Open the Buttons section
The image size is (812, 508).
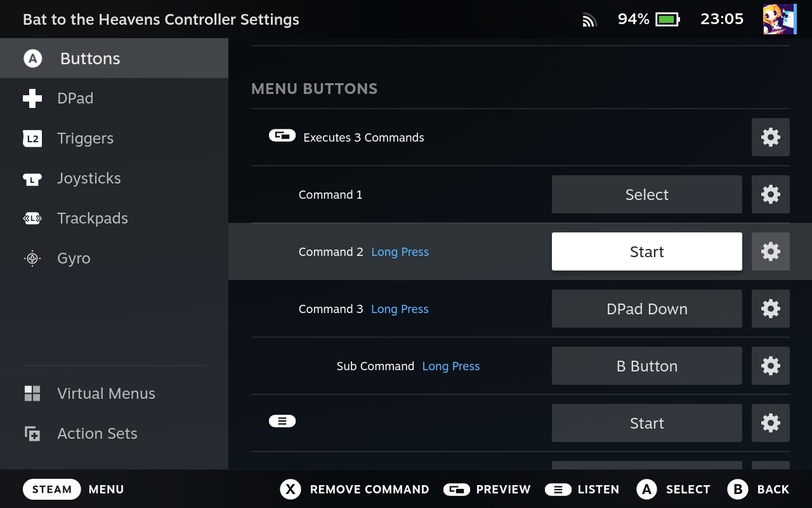pyautogui.click(x=90, y=58)
